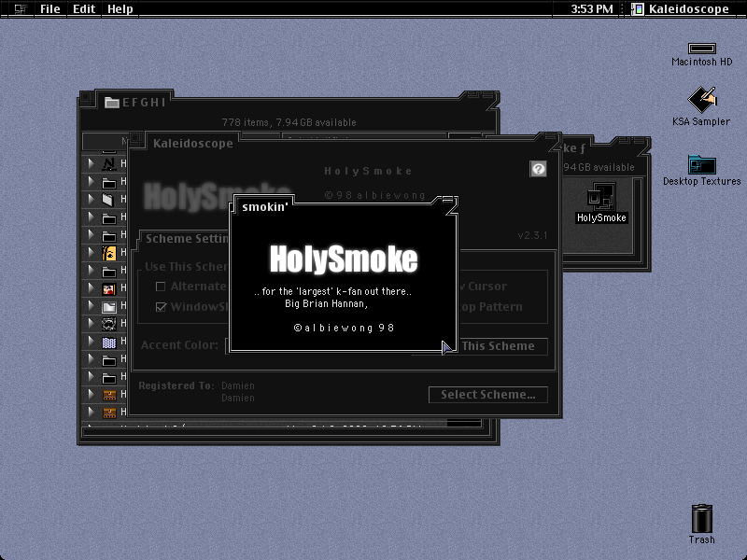Viewport: 747px width, 560px height.
Task: Click the '© 98 albiewong' text in Kaleidoscope window
Action: [374, 195]
